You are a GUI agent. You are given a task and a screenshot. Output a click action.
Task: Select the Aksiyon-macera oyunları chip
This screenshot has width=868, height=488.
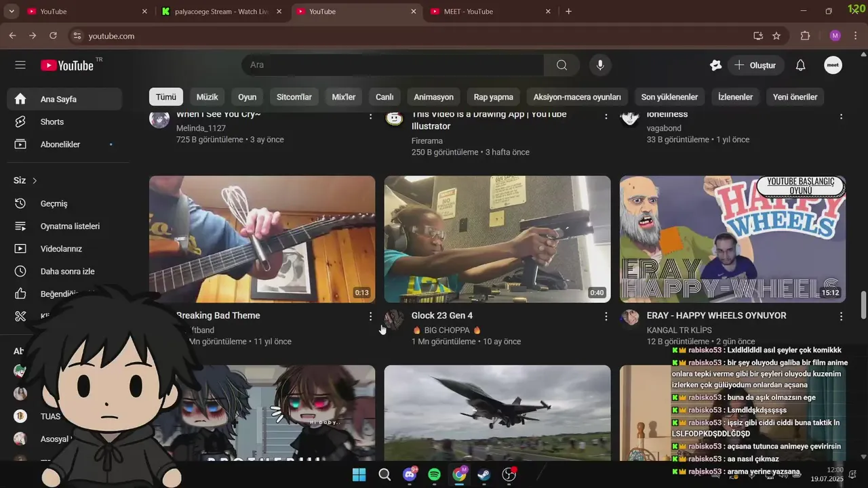click(x=577, y=97)
